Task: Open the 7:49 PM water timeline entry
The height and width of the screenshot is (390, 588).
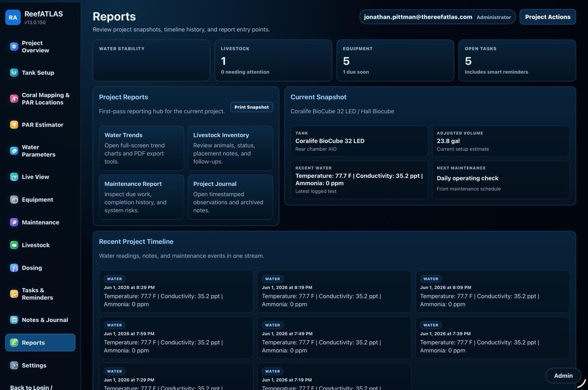Action: point(334,338)
